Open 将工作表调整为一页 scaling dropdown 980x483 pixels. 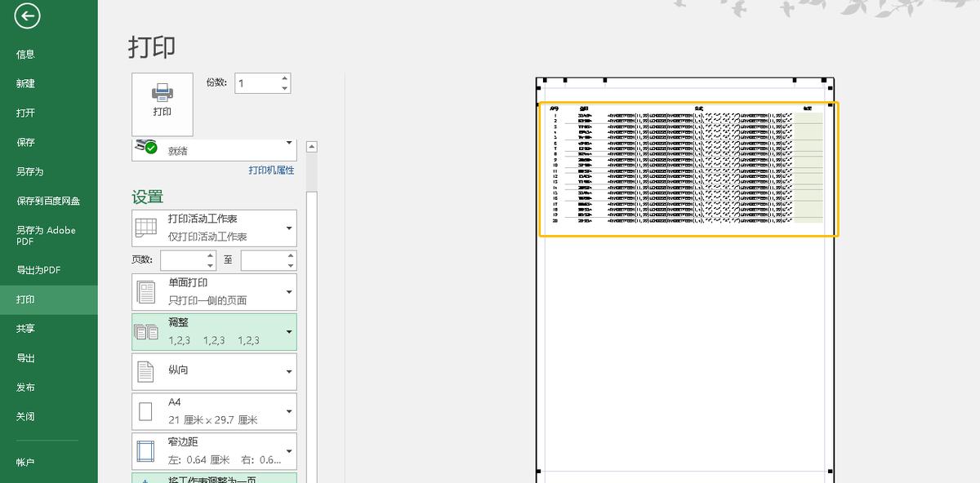click(214, 478)
